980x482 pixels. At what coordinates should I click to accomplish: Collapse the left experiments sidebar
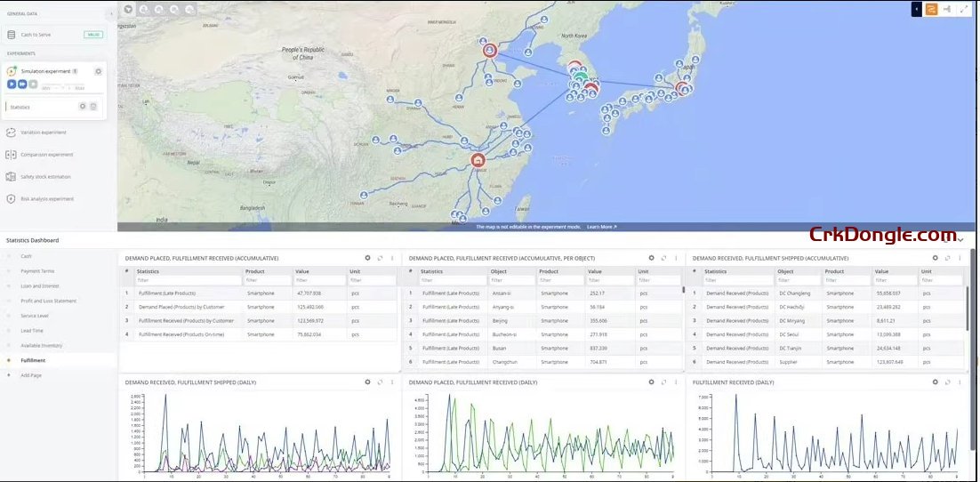pos(110,13)
